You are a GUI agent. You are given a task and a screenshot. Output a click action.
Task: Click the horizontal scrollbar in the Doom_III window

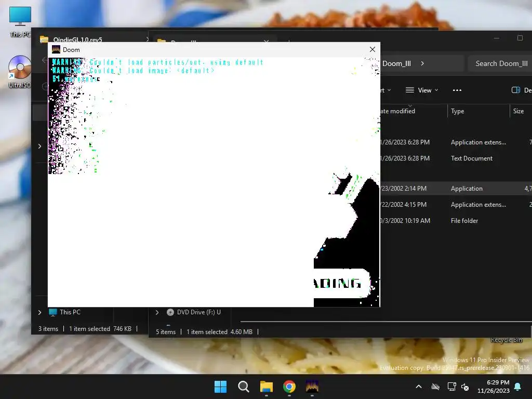385,321
